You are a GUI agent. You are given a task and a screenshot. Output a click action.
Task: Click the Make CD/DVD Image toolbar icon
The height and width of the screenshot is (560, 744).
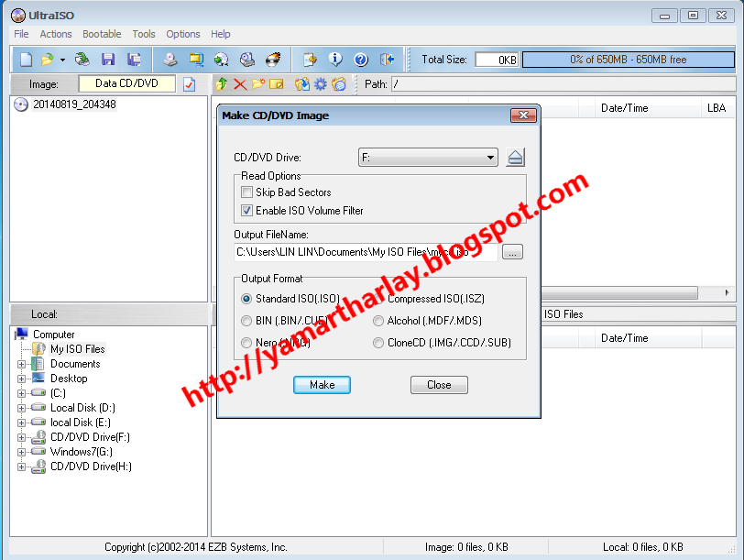click(170, 60)
